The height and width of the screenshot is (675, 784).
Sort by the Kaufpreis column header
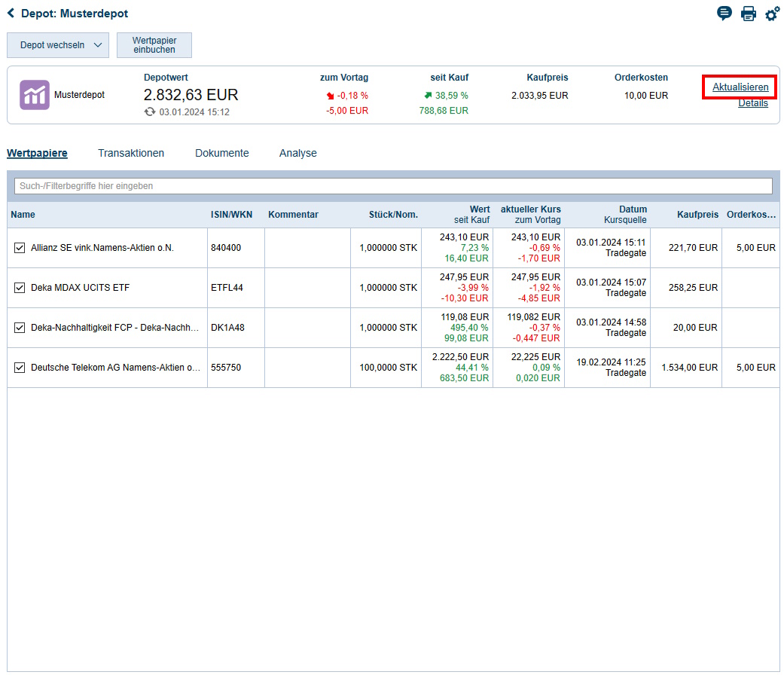686,215
